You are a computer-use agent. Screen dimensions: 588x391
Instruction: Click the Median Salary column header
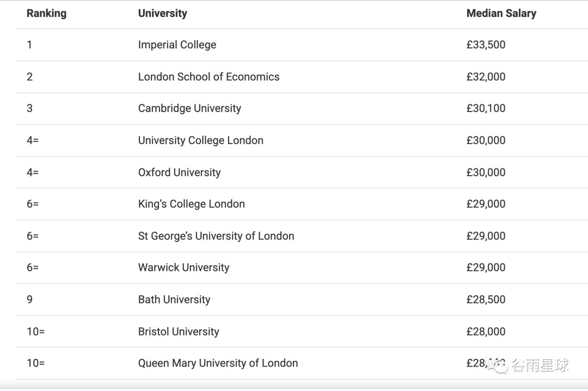coord(501,14)
